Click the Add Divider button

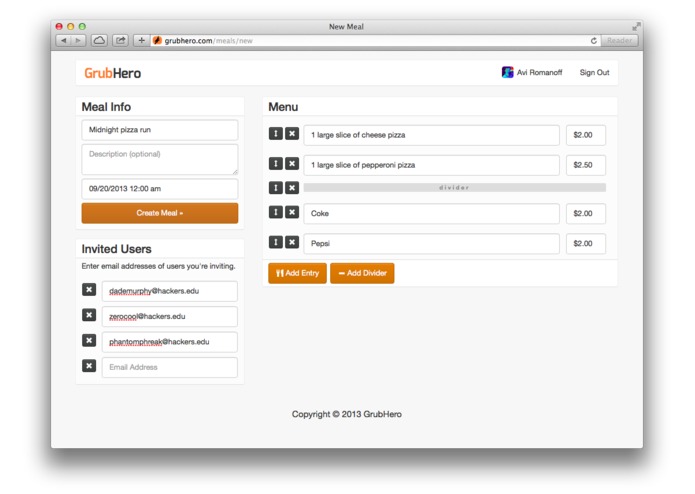point(362,273)
